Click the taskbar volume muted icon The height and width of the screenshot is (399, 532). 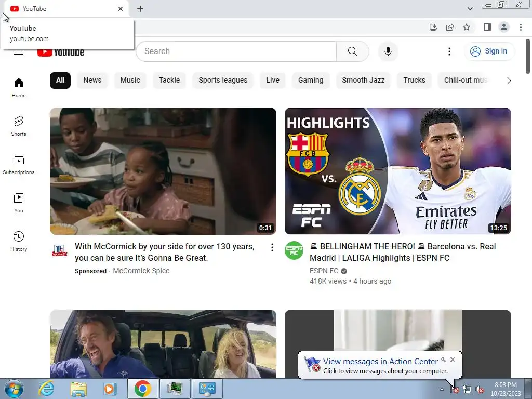[x=480, y=390]
